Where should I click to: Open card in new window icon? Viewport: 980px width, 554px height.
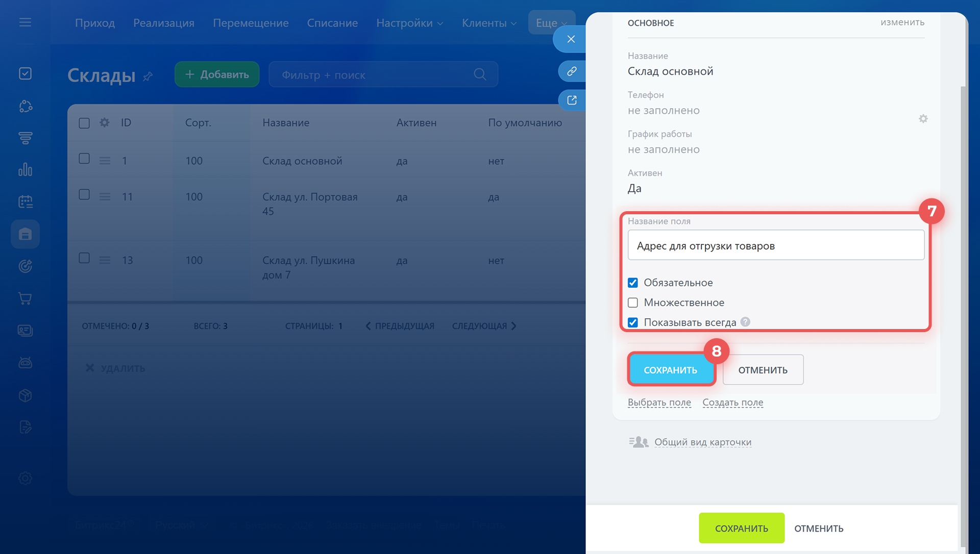[x=572, y=100]
